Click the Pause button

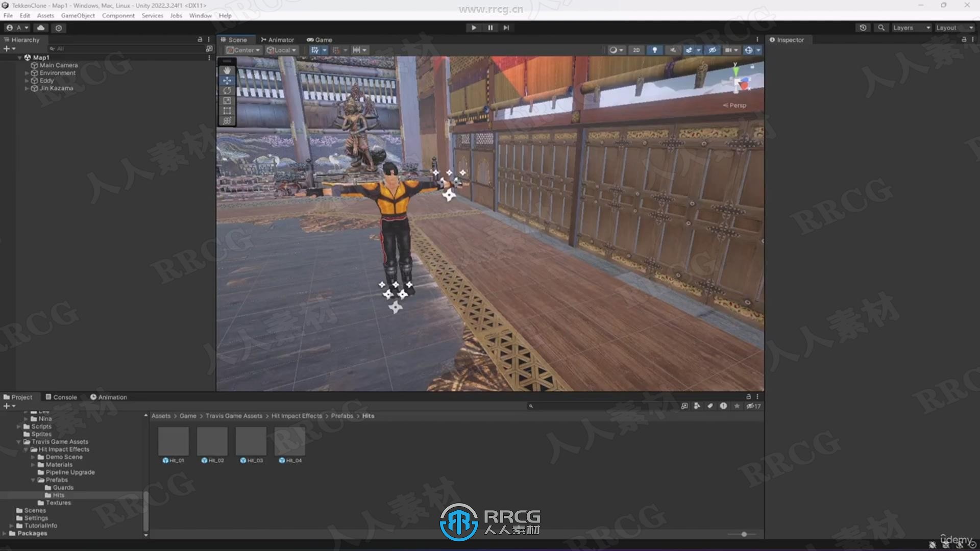[490, 28]
